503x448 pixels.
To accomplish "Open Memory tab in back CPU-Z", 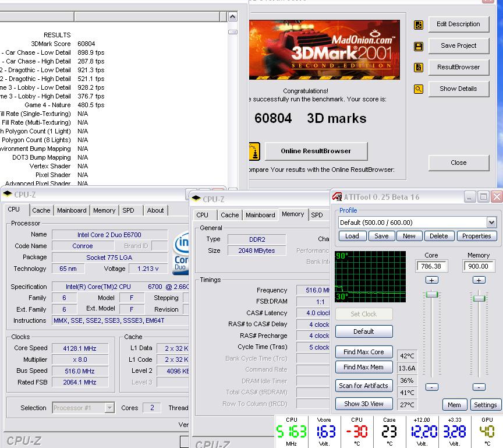I will 104,210.
